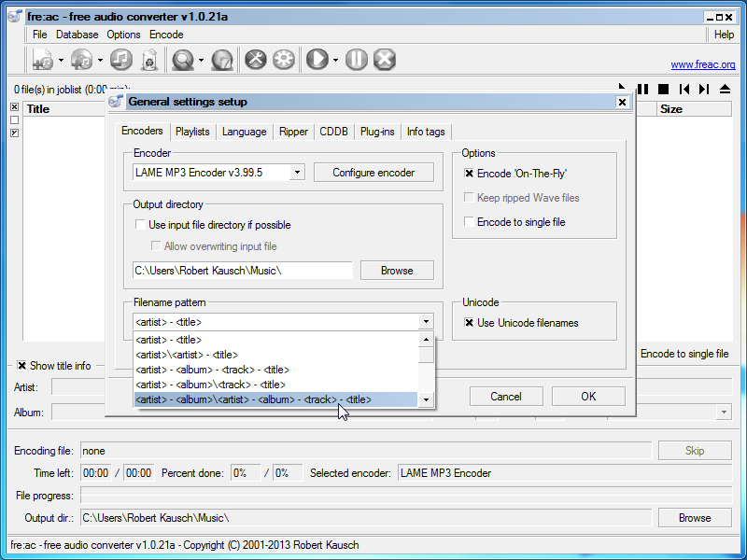The width and height of the screenshot is (747, 560).
Task: Open general settings wrench toolbar icon
Action: 255,60
